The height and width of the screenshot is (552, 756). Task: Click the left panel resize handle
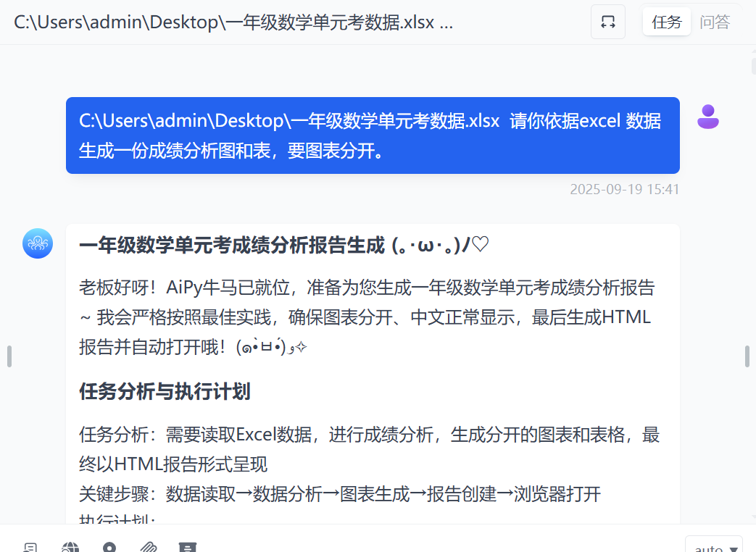pyautogui.click(x=9, y=356)
